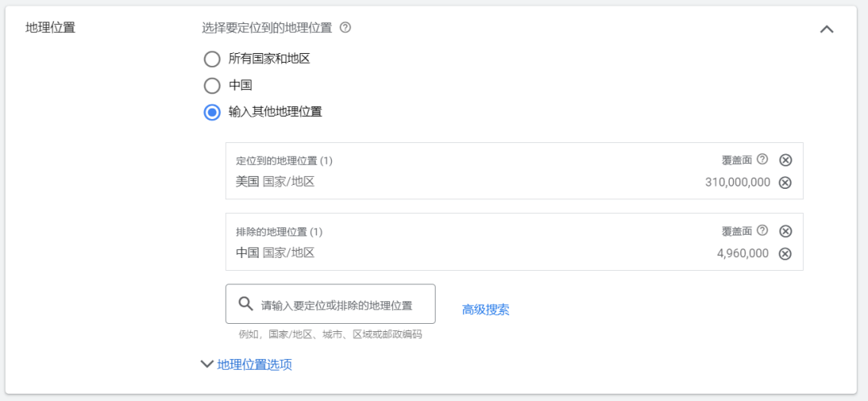Click the hint text 例如，国家/地区、城市、区域或邮政编码
868x401 pixels.
[330, 334]
